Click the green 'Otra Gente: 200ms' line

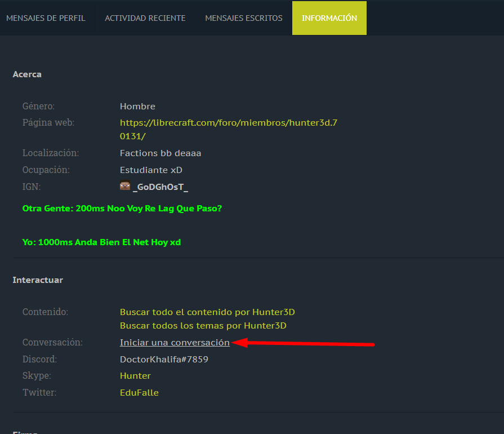click(122, 209)
